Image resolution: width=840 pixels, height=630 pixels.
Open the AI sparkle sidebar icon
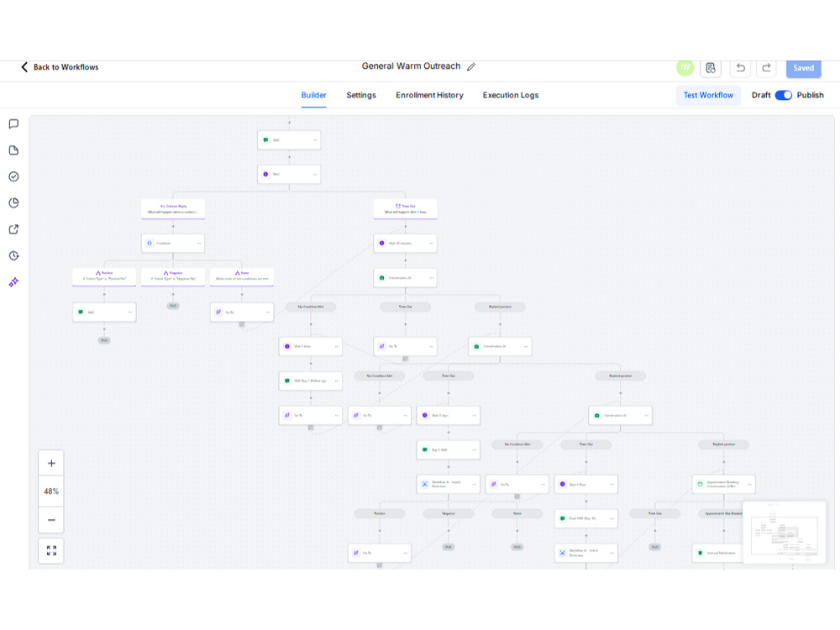click(x=14, y=281)
